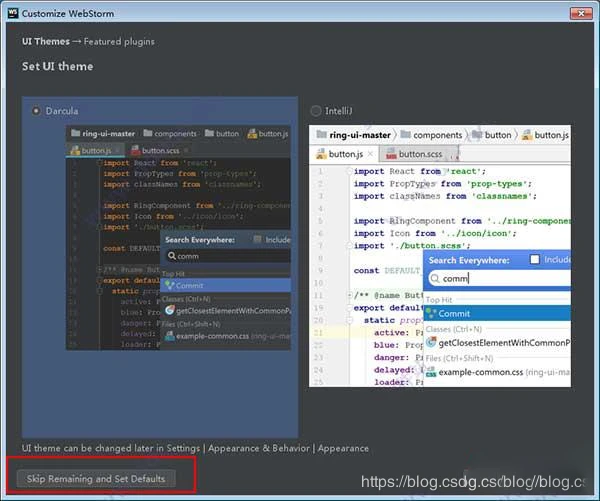This screenshot has width=600, height=501.
Task: Click the UI theme settings hint text
Action: [x=195, y=448]
